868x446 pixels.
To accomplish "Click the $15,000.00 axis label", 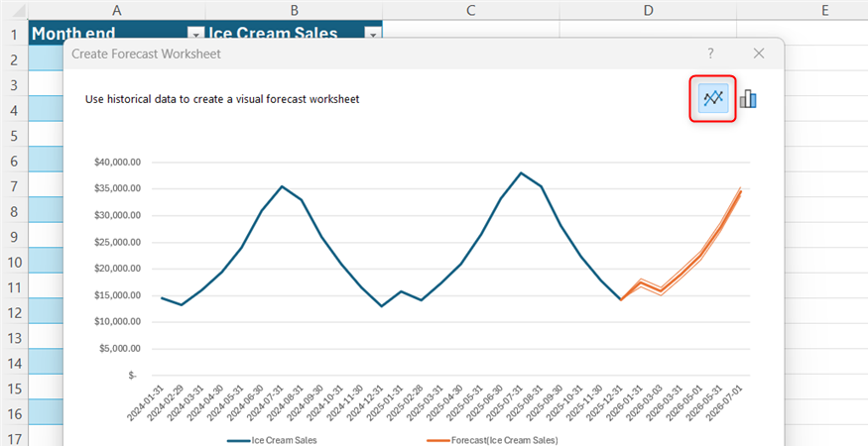I will tap(118, 295).
